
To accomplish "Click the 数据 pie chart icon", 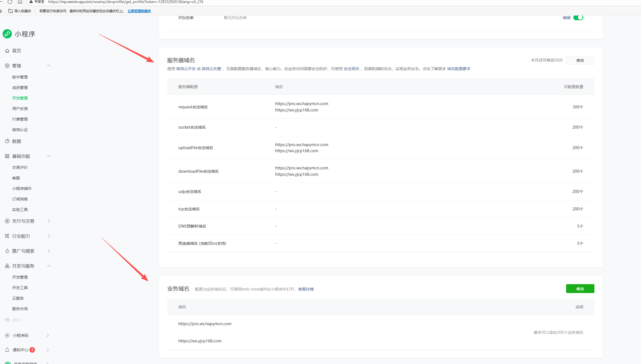I will 7,141.
